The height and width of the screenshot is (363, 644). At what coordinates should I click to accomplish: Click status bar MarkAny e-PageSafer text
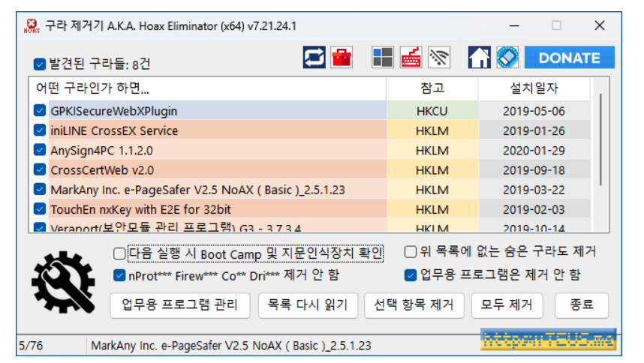click(231, 346)
